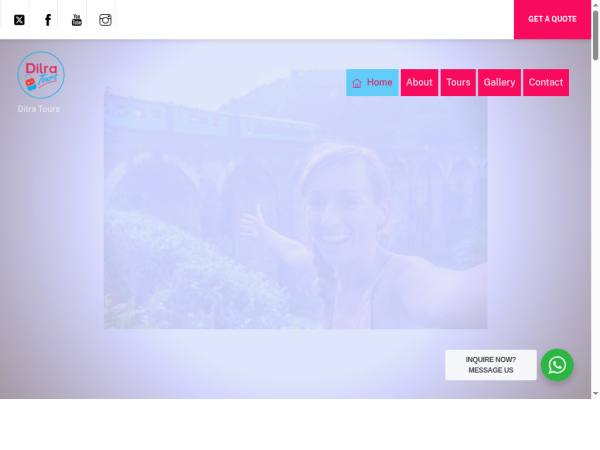Go to the Tours menu item
This screenshot has width=600, height=450.
pos(458,83)
